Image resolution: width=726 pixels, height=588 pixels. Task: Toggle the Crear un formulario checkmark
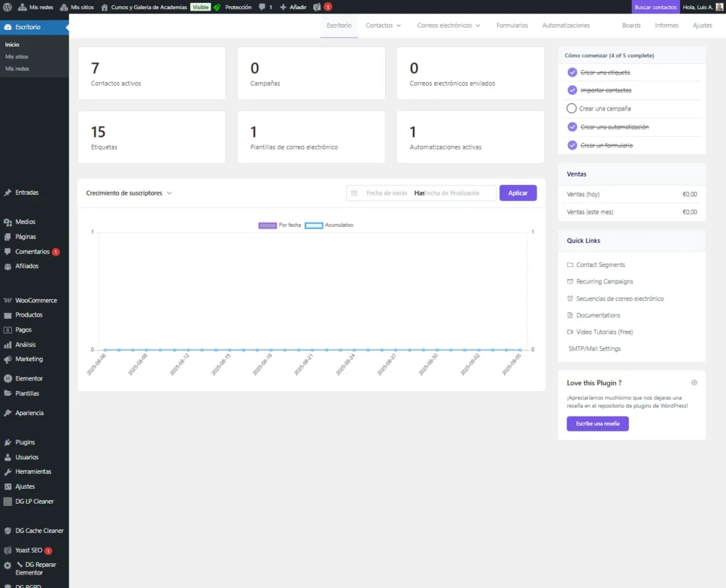572,145
